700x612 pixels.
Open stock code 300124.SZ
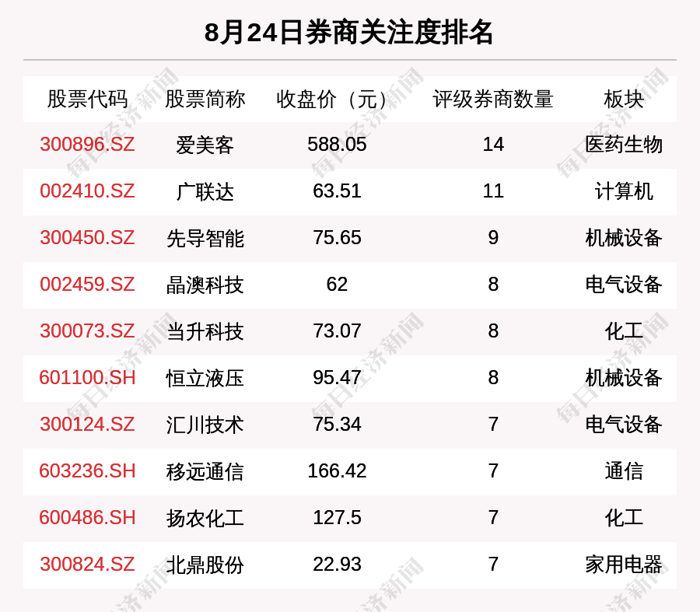(87, 424)
